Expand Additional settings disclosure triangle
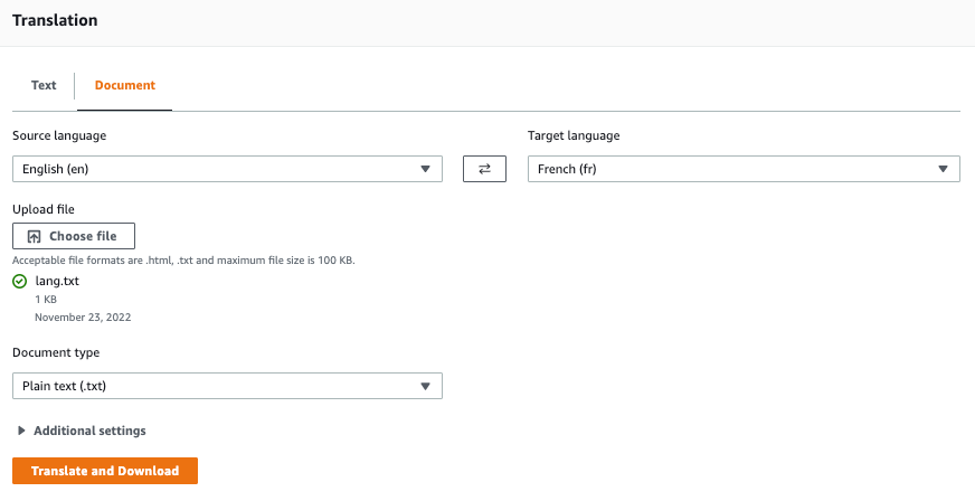 tap(22, 431)
